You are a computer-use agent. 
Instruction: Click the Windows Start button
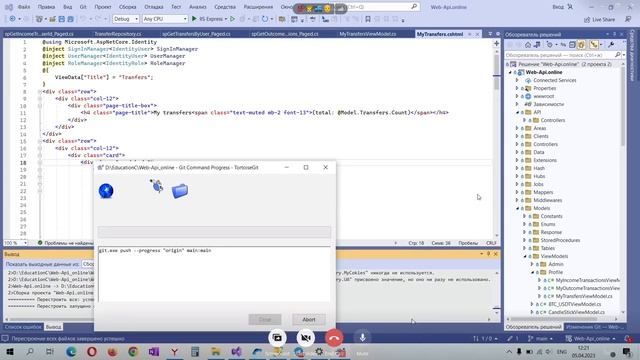[x=9, y=351]
